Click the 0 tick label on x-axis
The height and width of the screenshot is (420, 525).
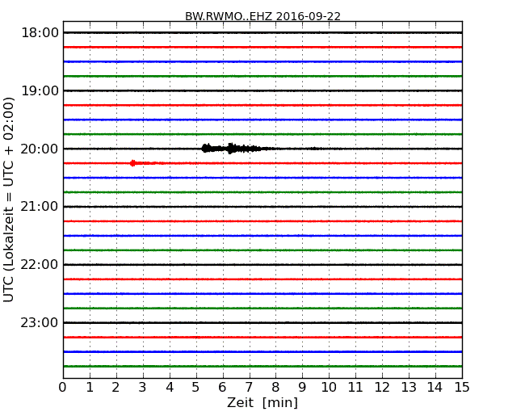[x=63, y=387]
